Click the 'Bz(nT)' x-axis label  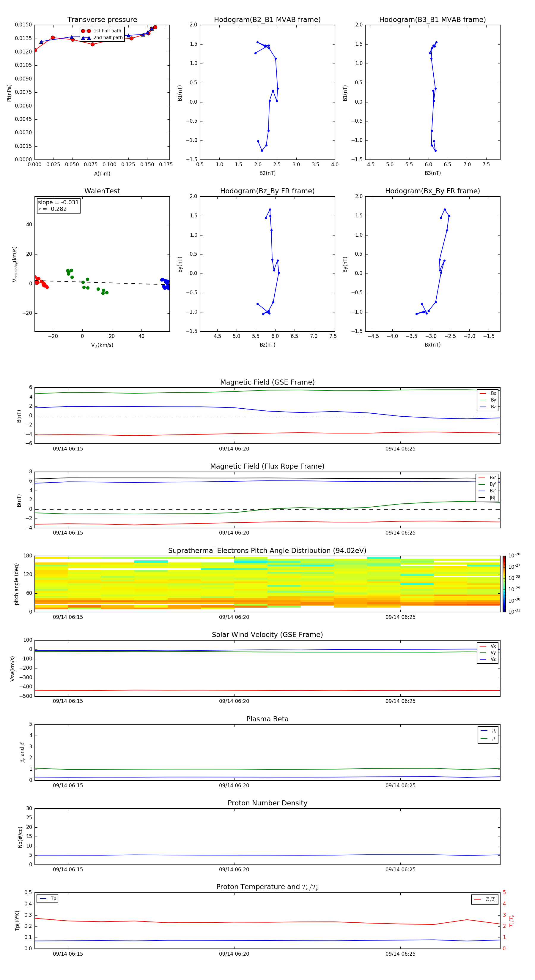(x=267, y=345)
